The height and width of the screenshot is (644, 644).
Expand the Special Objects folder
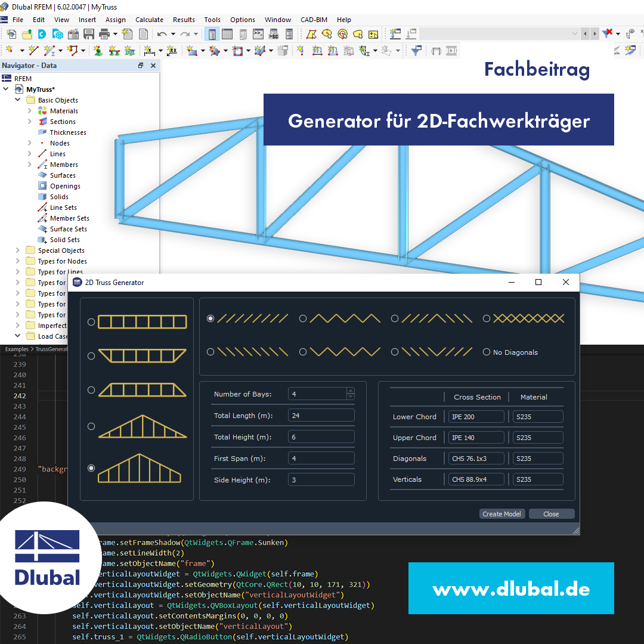[x=18, y=250]
